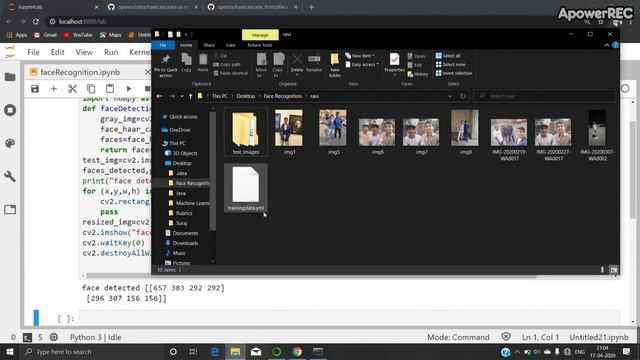Viewport: 640px width, 360px height.
Task: Select the trainingdata.yml file
Action: (246, 188)
